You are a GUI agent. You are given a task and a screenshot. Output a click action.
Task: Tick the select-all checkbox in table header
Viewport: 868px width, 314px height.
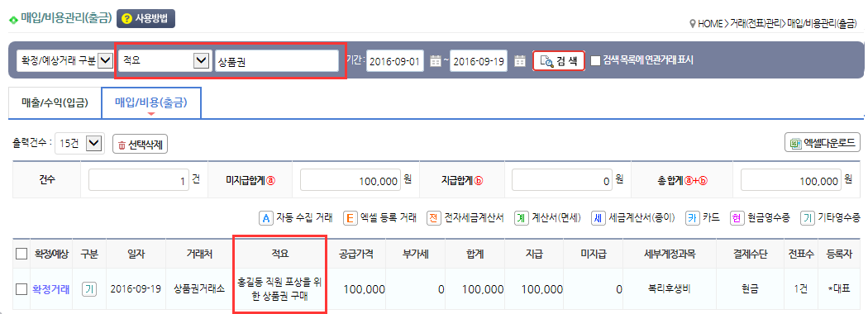[21, 255]
